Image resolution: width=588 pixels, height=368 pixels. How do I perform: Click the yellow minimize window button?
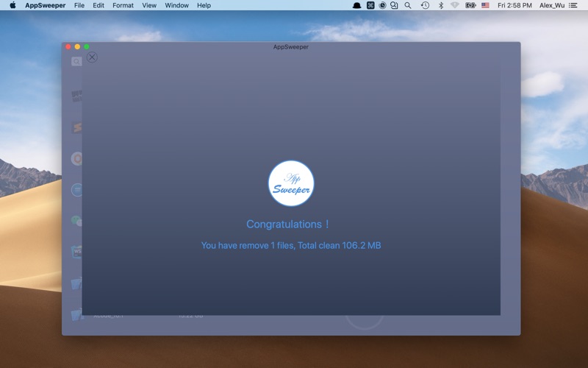77,46
